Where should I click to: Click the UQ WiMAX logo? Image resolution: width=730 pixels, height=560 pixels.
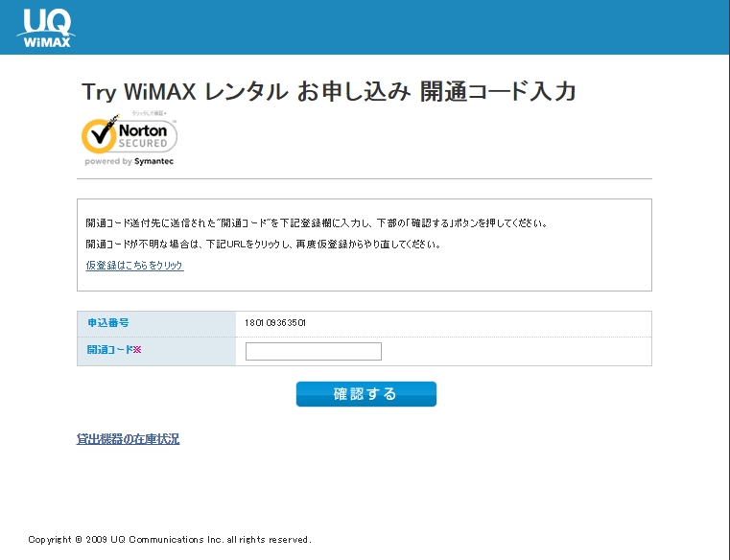46,28
